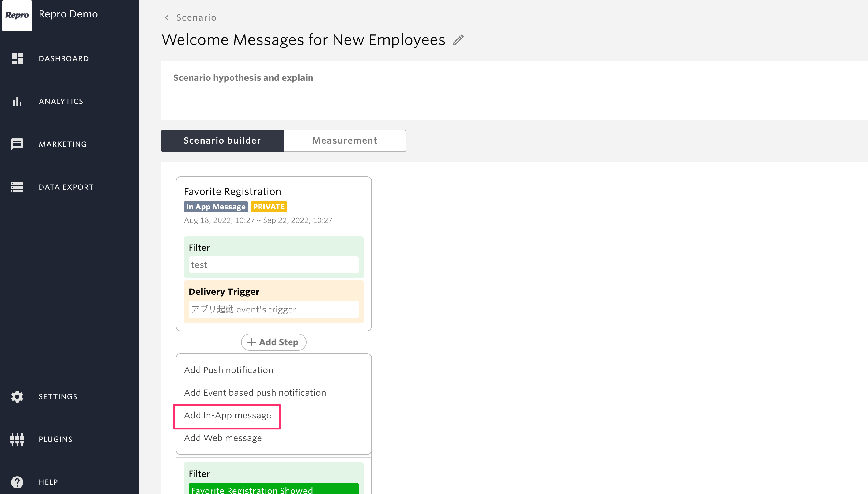Click the アプリ起動 event's trigger field
The image size is (868, 494).
click(x=274, y=309)
